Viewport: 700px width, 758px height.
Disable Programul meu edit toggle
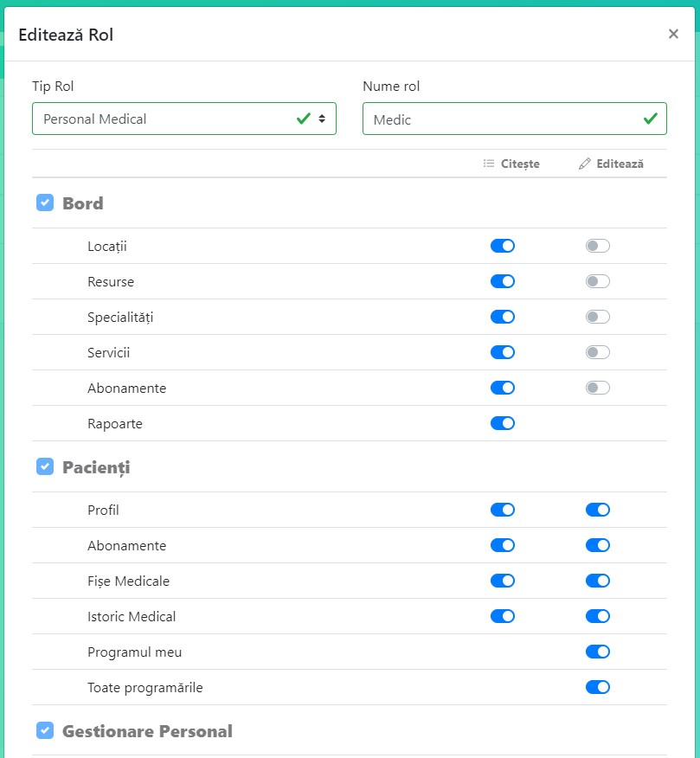click(598, 652)
